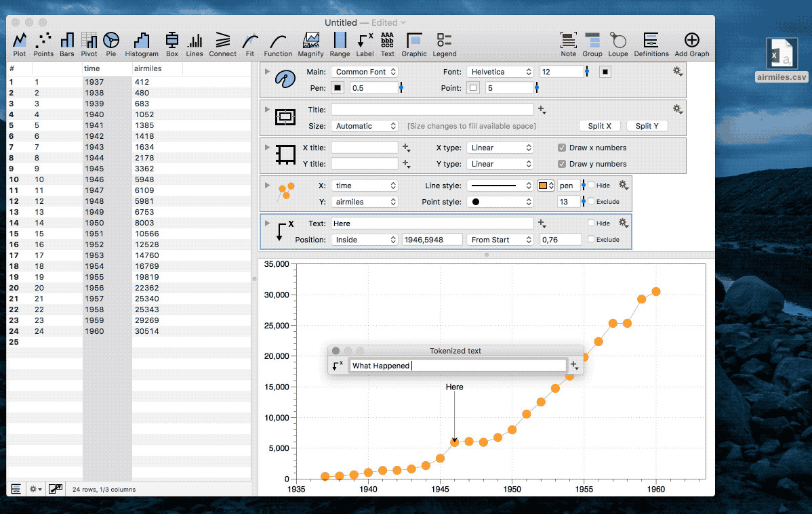Toggle Draw x numbers checkbox
The height and width of the screenshot is (514, 812).
coord(562,148)
